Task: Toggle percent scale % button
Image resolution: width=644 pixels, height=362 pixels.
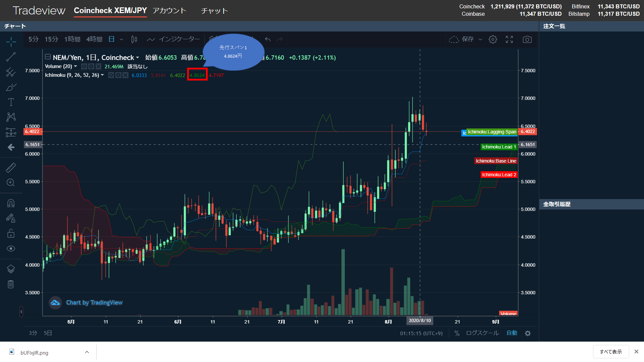Action: (x=457, y=333)
